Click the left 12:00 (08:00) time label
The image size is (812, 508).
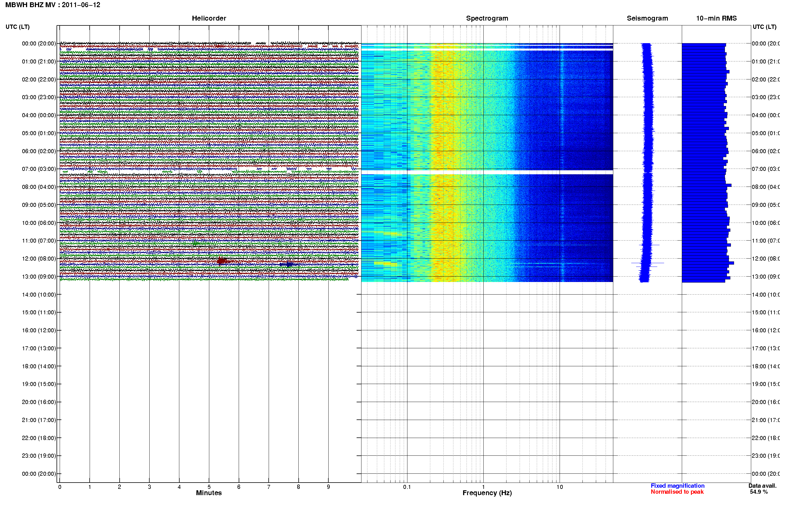[x=39, y=258]
